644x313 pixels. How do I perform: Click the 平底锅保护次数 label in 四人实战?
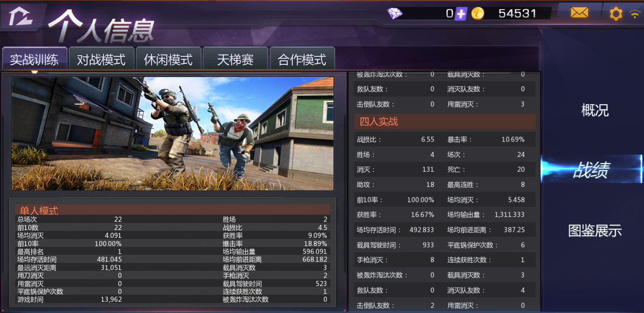point(473,245)
